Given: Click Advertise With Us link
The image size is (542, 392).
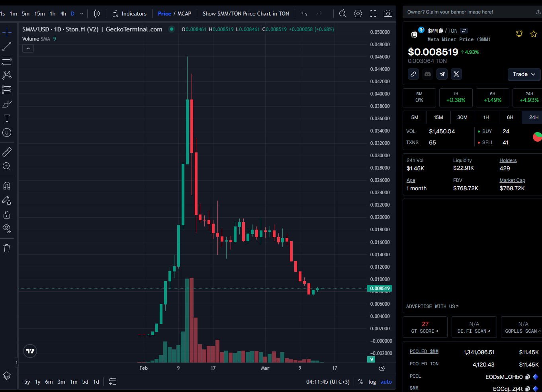Looking at the screenshot, I should click(x=432, y=306).
